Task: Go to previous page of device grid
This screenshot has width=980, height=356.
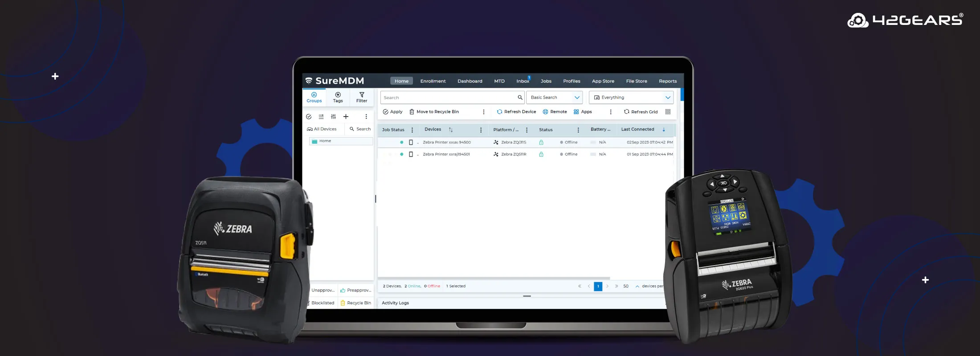Action: coord(589,286)
